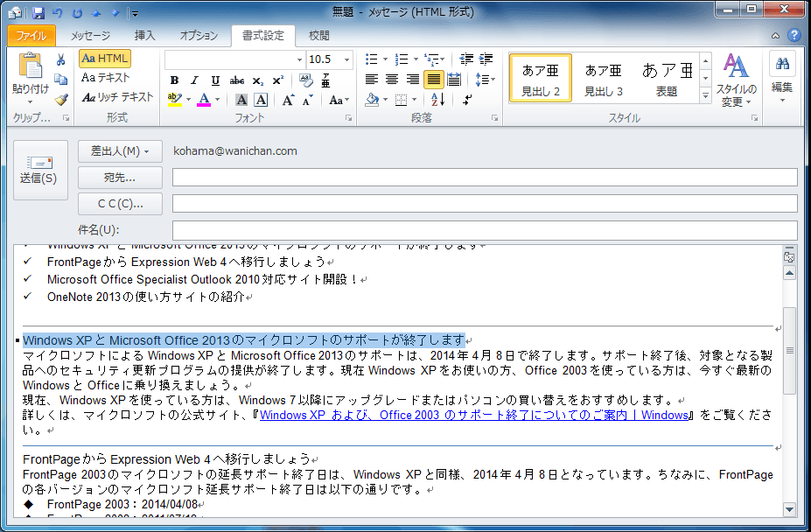The height and width of the screenshot is (532, 811).
Task: Grow font size with enlarge A icon
Action: click(288, 100)
